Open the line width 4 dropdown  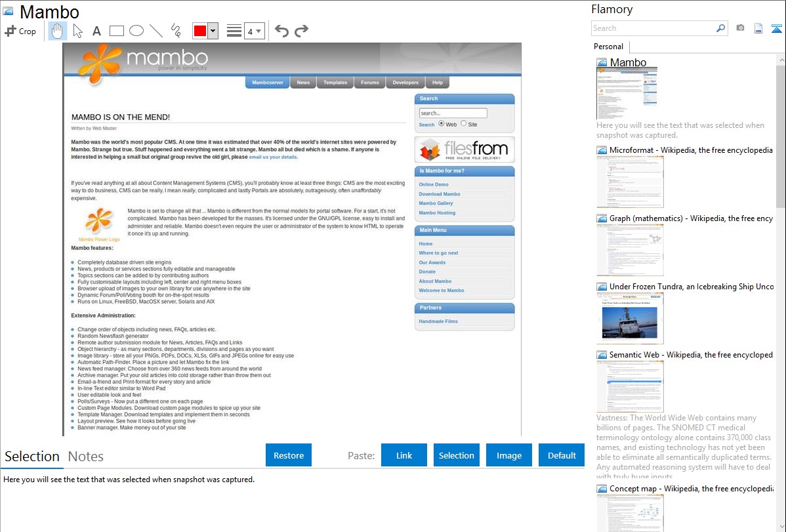[255, 31]
